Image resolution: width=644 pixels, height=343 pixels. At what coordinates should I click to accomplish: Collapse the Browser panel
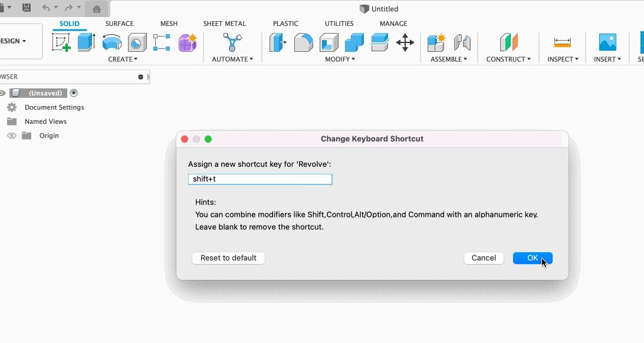coord(140,77)
